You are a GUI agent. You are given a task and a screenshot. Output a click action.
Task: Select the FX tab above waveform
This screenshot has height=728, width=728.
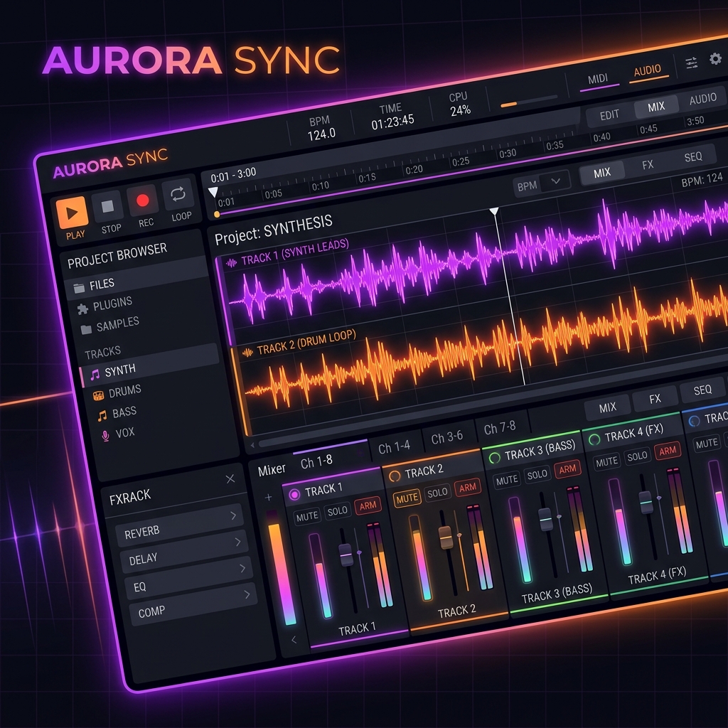[648, 165]
